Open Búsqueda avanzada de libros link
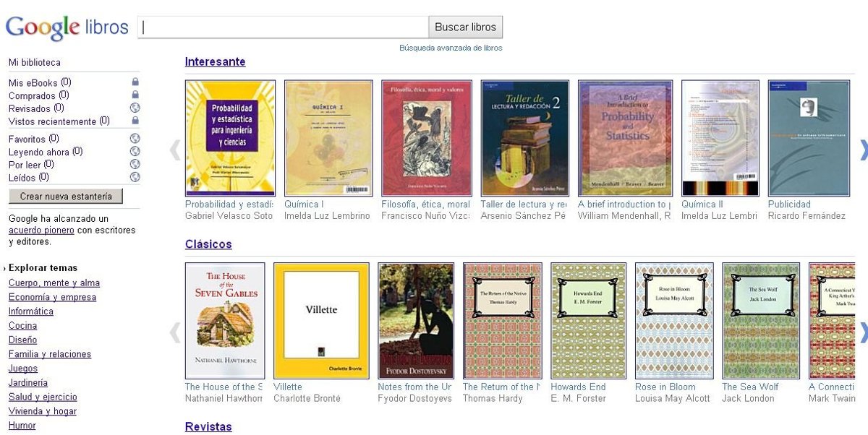 point(451,48)
